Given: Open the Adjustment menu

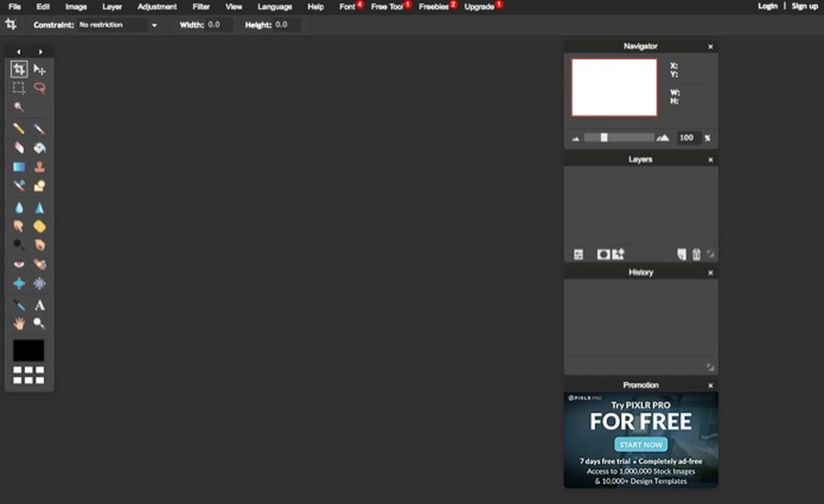Looking at the screenshot, I should [157, 6].
